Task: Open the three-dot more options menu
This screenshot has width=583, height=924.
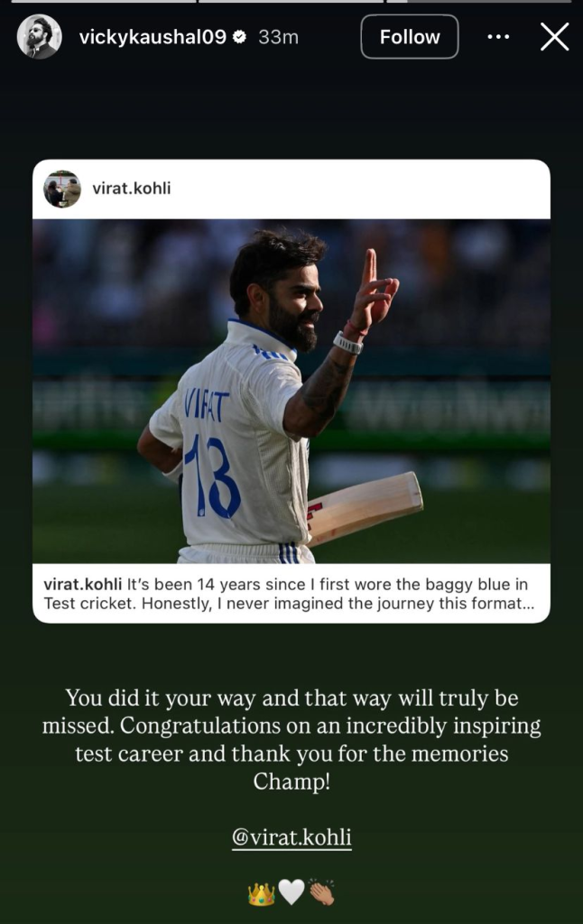Action: pyautogui.click(x=498, y=37)
